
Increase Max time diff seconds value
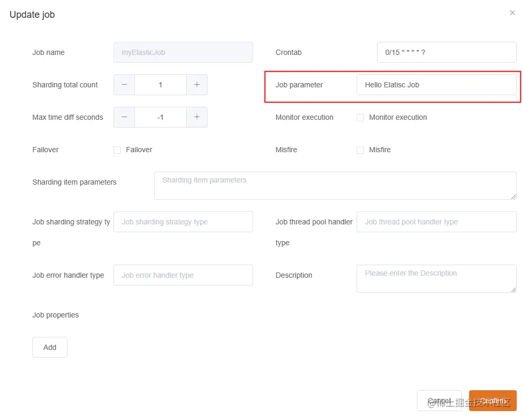197,117
